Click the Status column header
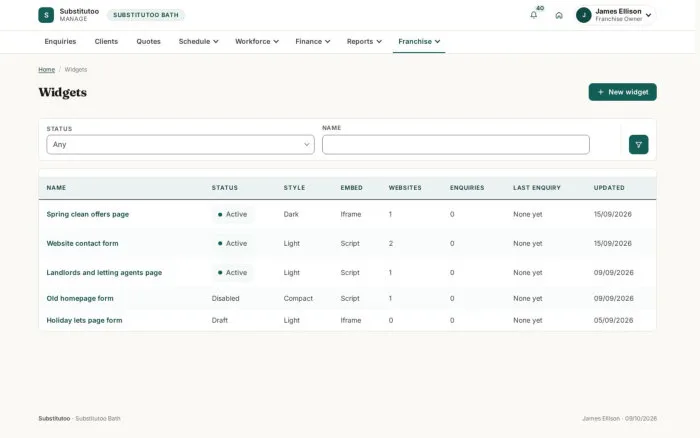700x438 pixels. [x=225, y=188]
